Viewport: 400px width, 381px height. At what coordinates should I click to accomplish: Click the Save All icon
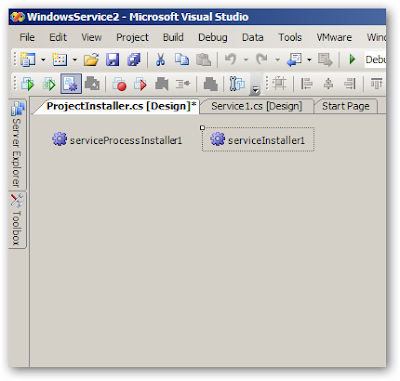click(x=134, y=60)
